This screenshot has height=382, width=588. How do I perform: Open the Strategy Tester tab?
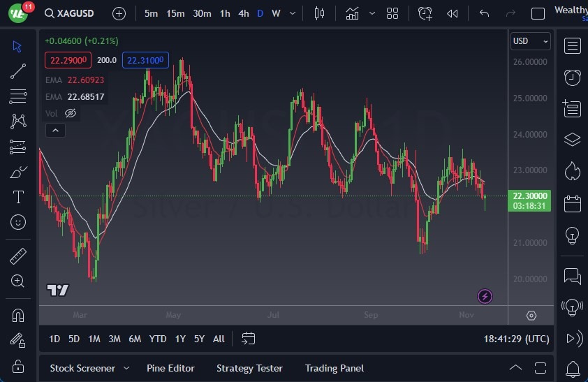(x=249, y=368)
